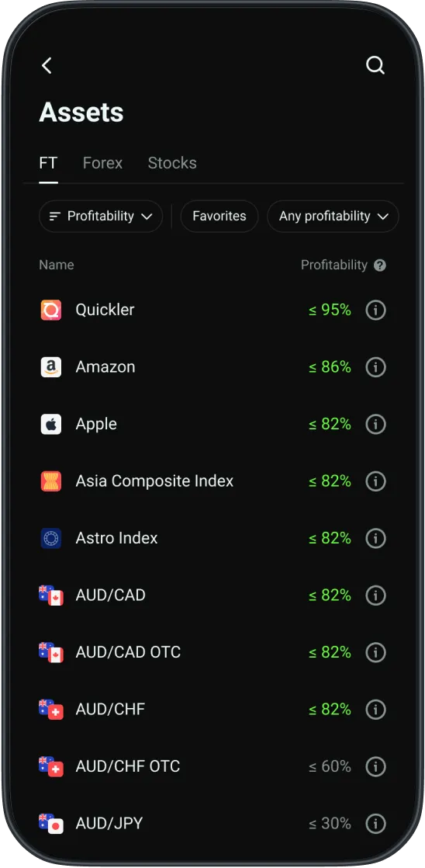Open info icon for AUD/CAD OTC
This screenshot has height=868, width=425.
[x=376, y=652]
